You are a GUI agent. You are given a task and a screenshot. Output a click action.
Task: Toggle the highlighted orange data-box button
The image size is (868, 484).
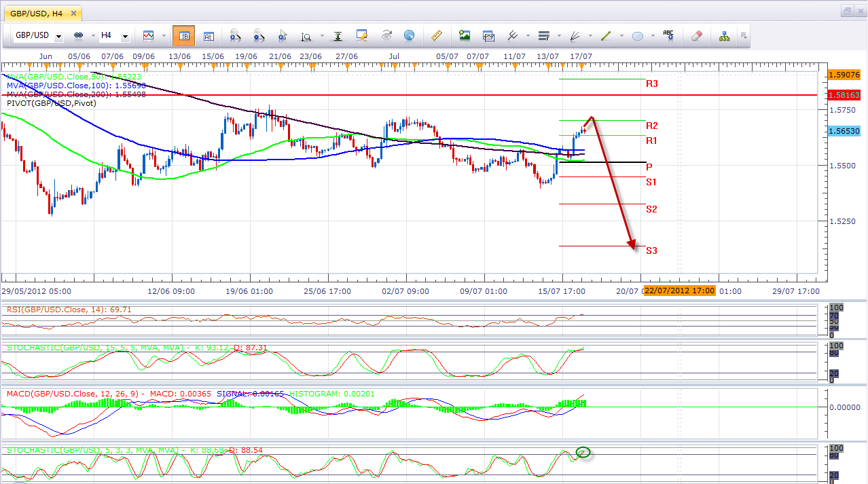[x=183, y=35]
